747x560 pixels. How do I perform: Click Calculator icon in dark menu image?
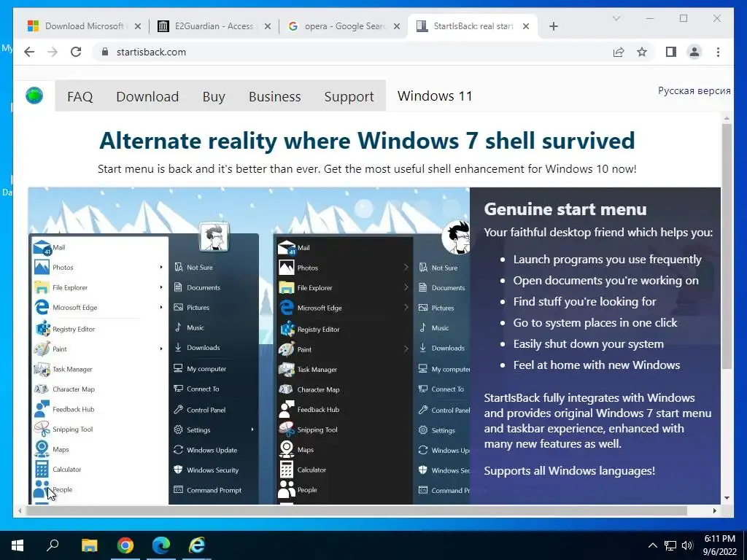pos(286,470)
